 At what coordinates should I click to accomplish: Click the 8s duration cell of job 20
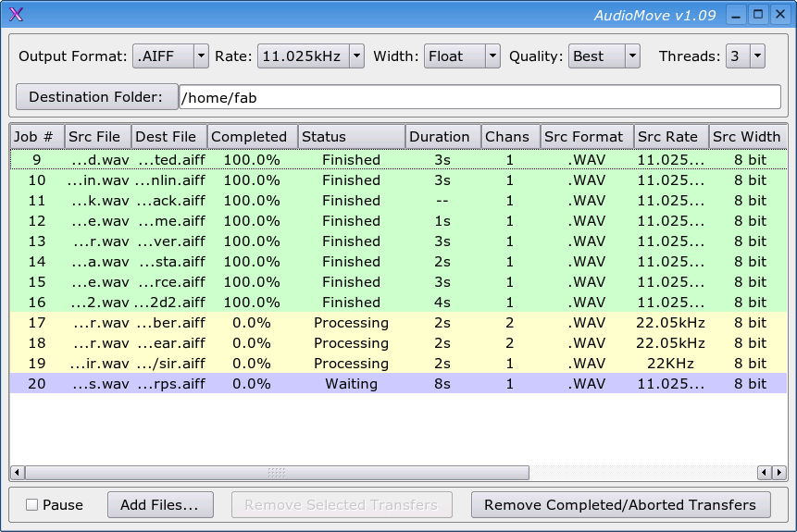(442, 384)
